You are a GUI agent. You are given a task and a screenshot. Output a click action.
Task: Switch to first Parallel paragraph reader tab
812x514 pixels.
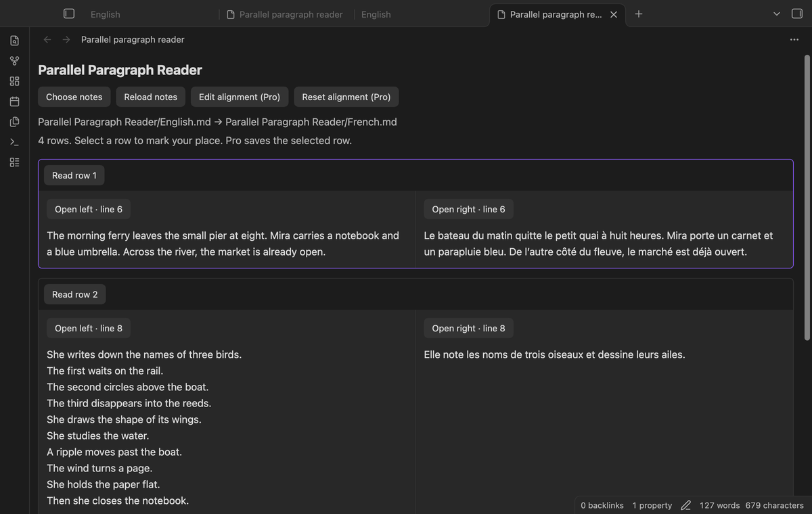click(285, 14)
